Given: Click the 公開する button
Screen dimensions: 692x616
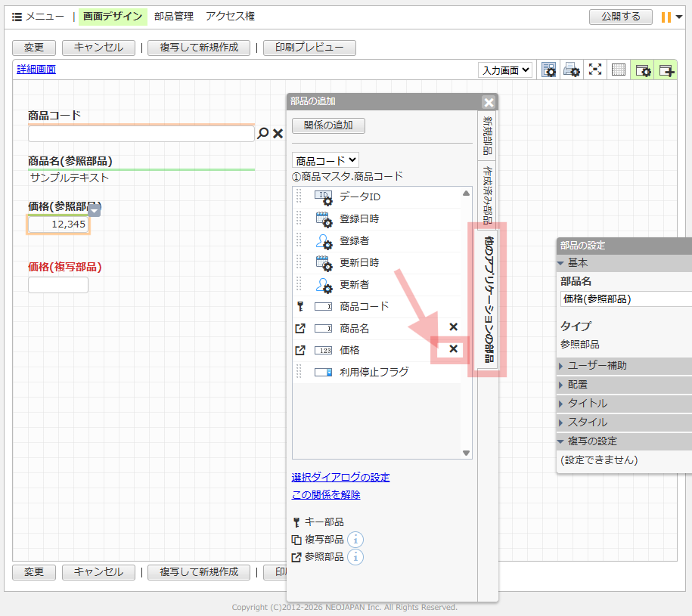Looking at the screenshot, I should (620, 17).
